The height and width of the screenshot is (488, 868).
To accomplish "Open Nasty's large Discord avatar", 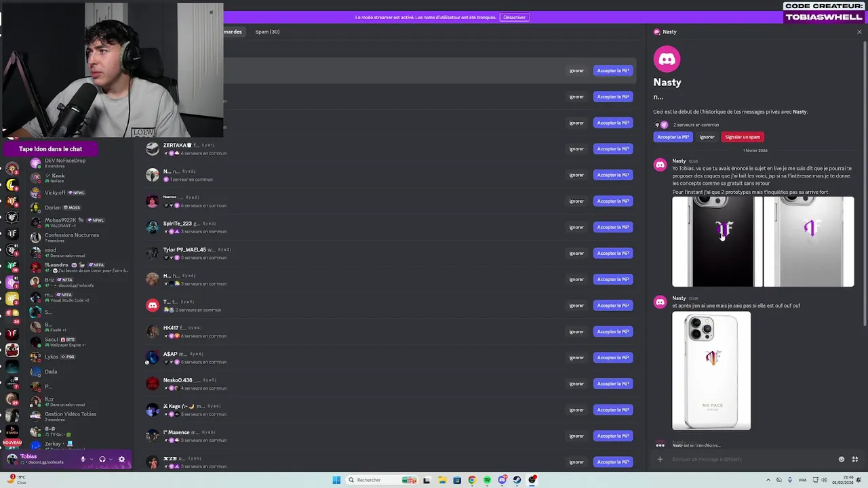I will click(667, 59).
